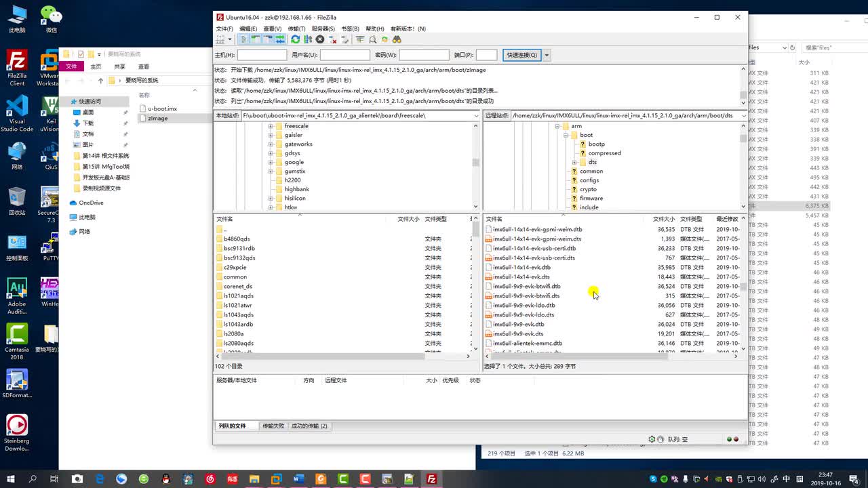The image size is (868, 488).
Task: Click 有新版本!(N) menu item
Action: tap(408, 28)
